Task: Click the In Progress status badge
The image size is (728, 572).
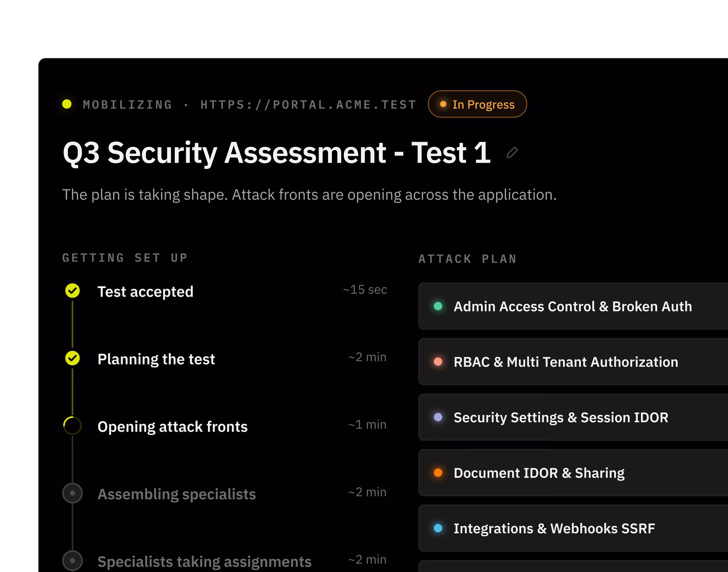Action: pyautogui.click(x=477, y=104)
